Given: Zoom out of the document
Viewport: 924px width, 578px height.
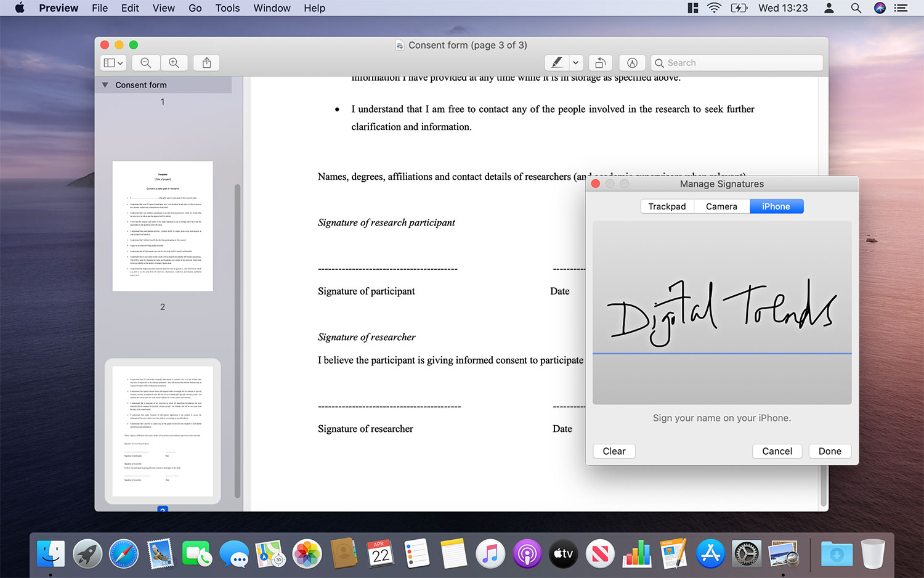Looking at the screenshot, I should tap(145, 62).
